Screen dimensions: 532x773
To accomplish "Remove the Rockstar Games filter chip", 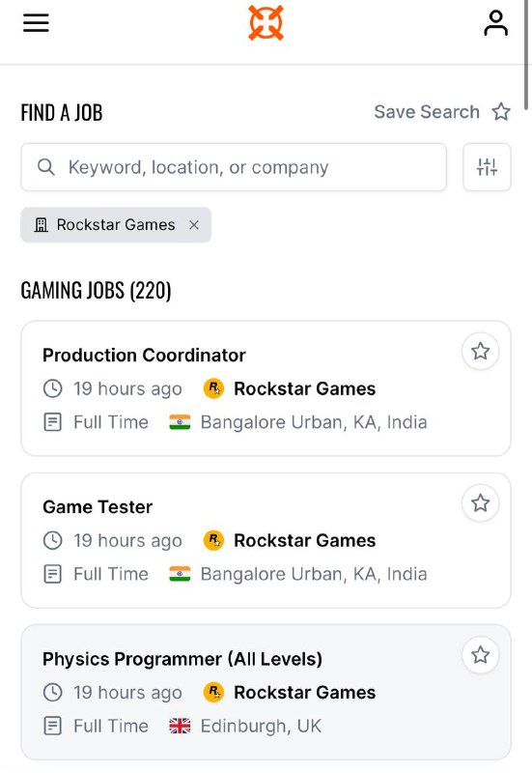I will point(194,225).
